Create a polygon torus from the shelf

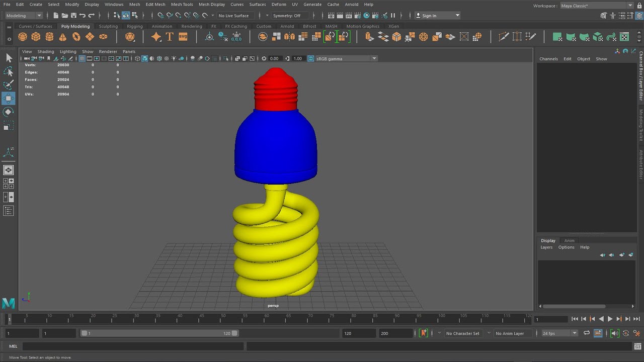click(76, 37)
